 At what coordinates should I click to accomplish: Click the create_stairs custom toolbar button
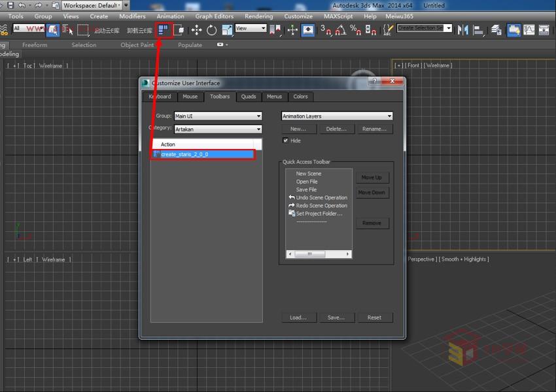click(x=164, y=30)
